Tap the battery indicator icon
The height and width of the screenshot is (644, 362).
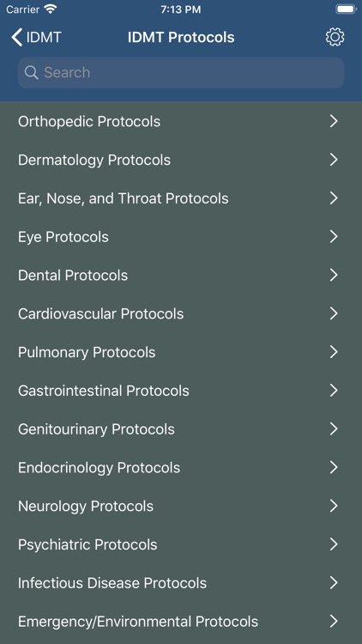coord(346,9)
